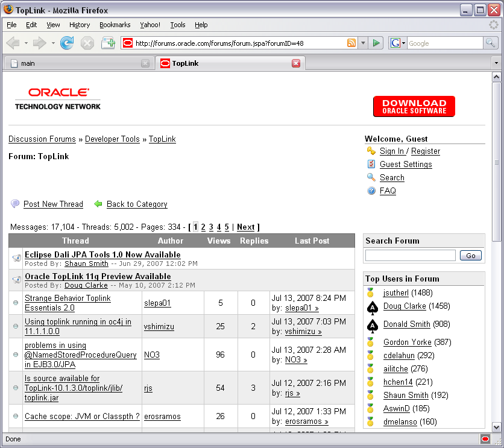The width and height of the screenshot is (504, 448).
Task: Click the Forward navigation arrow
Action: (40, 43)
